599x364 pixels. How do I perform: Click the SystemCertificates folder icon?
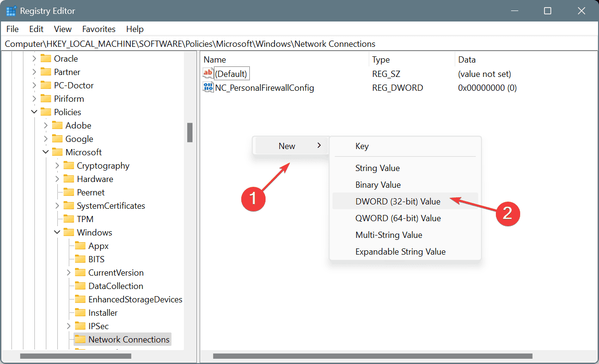coord(69,205)
